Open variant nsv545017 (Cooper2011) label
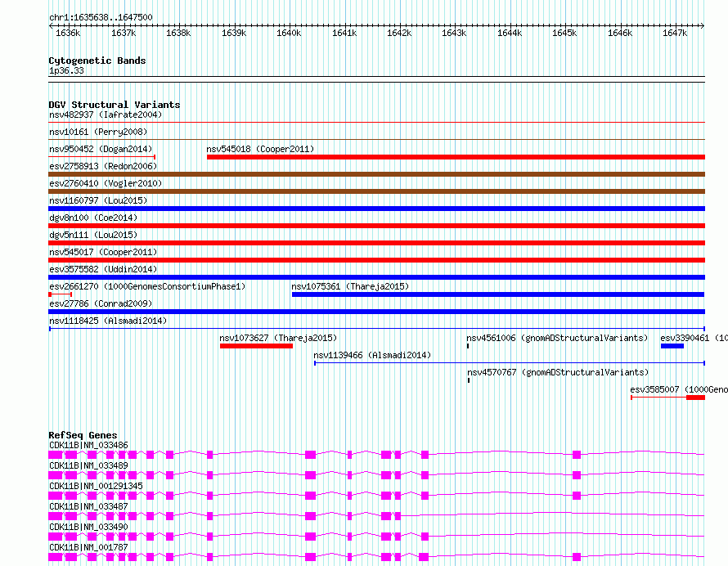The width and height of the screenshot is (728, 566). (103, 252)
